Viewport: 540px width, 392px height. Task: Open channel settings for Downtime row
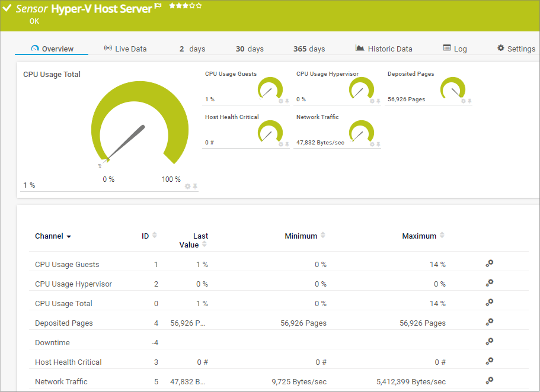(x=489, y=342)
